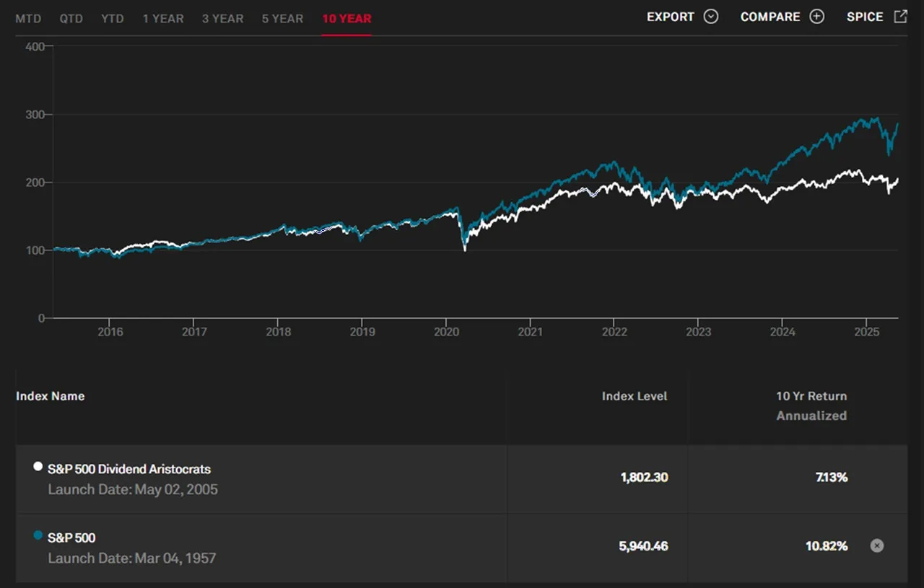Click the 2023 label on the x-axis
The width and height of the screenshot is (924, 588).
(698, 332)
